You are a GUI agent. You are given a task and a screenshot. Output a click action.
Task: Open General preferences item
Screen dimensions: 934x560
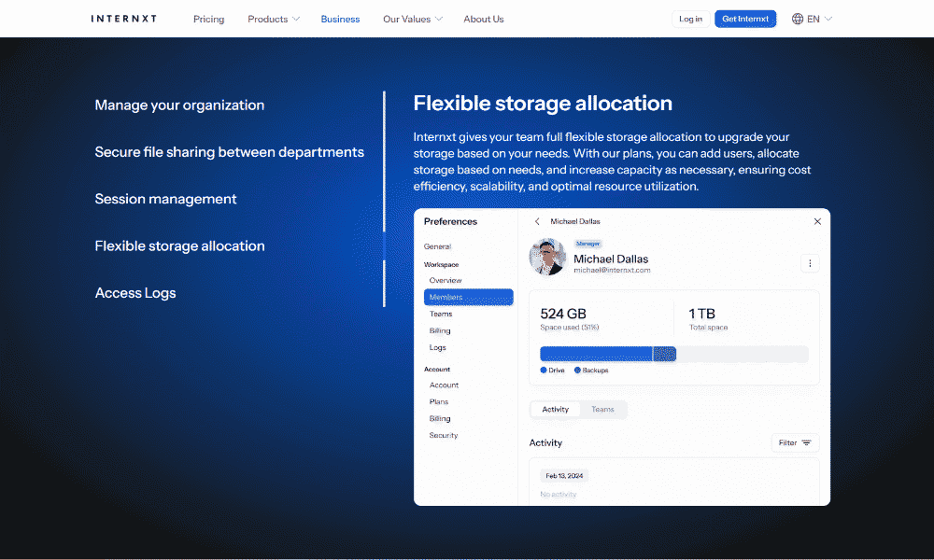437,246
